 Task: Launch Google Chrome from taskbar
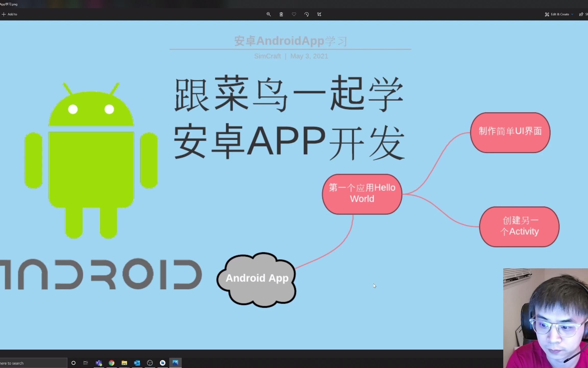pos(112,363)
